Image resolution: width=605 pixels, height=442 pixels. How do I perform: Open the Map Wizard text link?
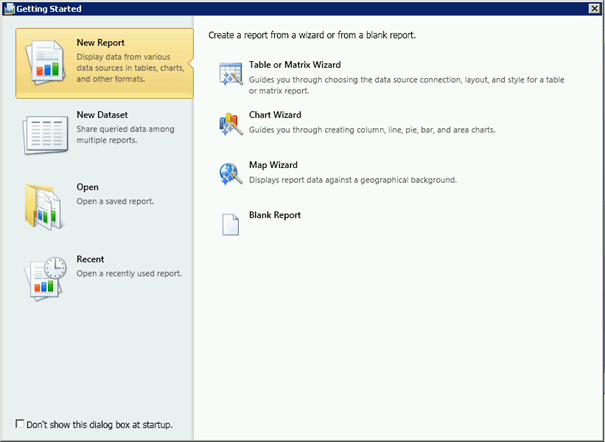pos(273,165)
